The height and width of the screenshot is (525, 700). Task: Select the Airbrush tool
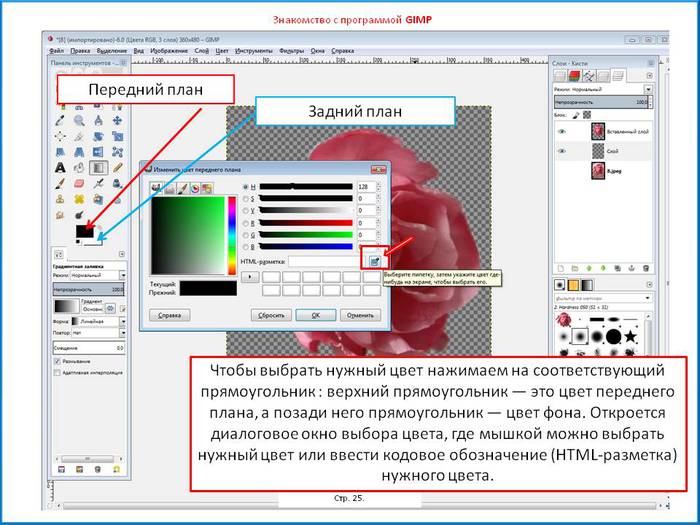coord(98,183)
